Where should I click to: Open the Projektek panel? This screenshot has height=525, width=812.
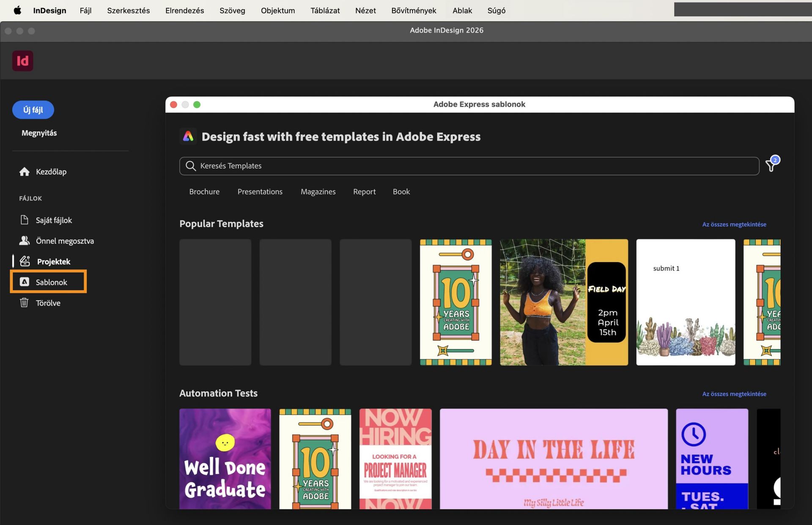click(x=54, y=261)
